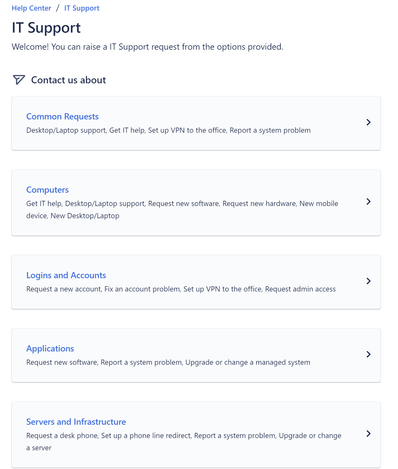Screen dimensions: 398x469
Task: Click the paper plane icon beside Contact us about
Action: [19, 80]
